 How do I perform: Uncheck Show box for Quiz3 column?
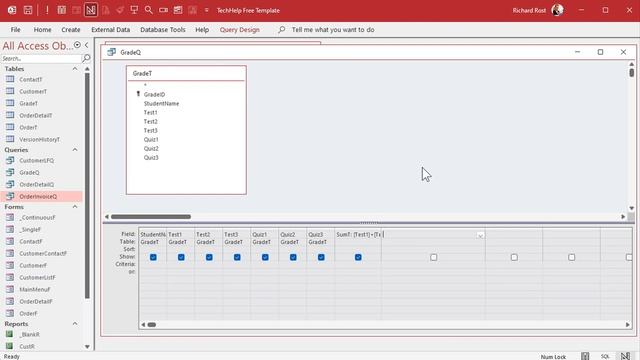(x=321, y=257)
